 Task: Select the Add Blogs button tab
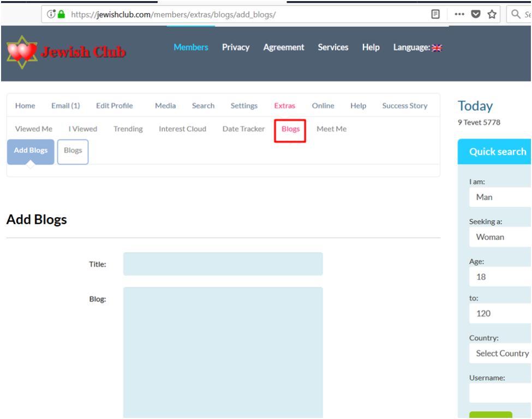coord(31,152)
